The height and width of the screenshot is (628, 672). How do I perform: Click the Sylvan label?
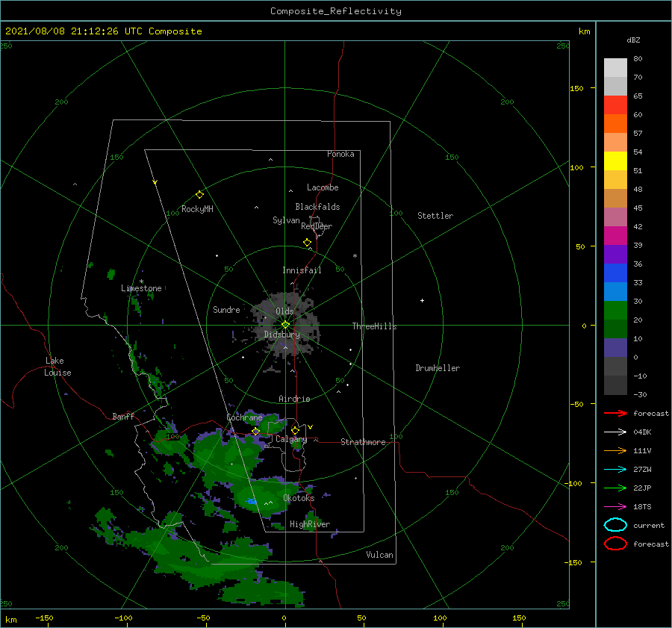pyautogui.click(x=286, y=221)
